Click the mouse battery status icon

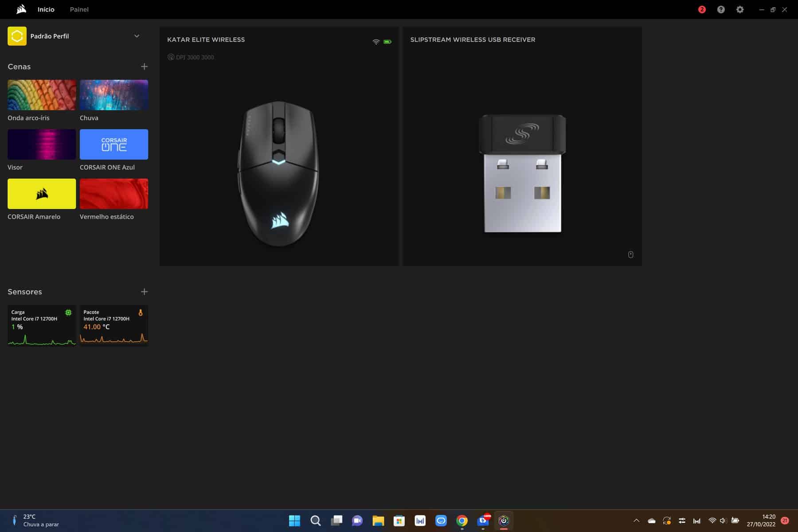point(387,42)
